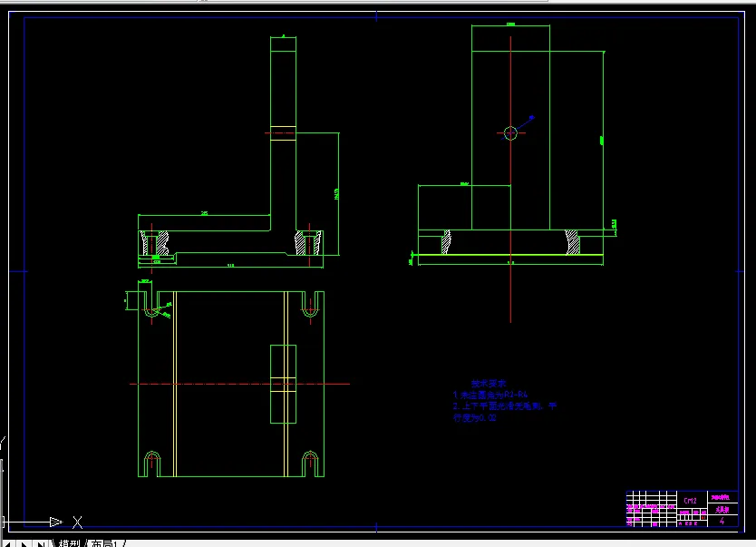Select the rectangle on the plan view centerline

point(283,384)
